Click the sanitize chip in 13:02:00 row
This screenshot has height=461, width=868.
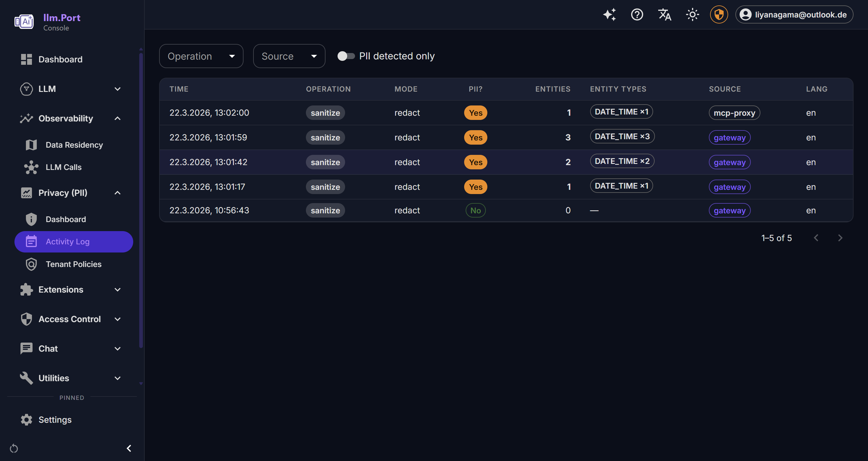point(325,113)
